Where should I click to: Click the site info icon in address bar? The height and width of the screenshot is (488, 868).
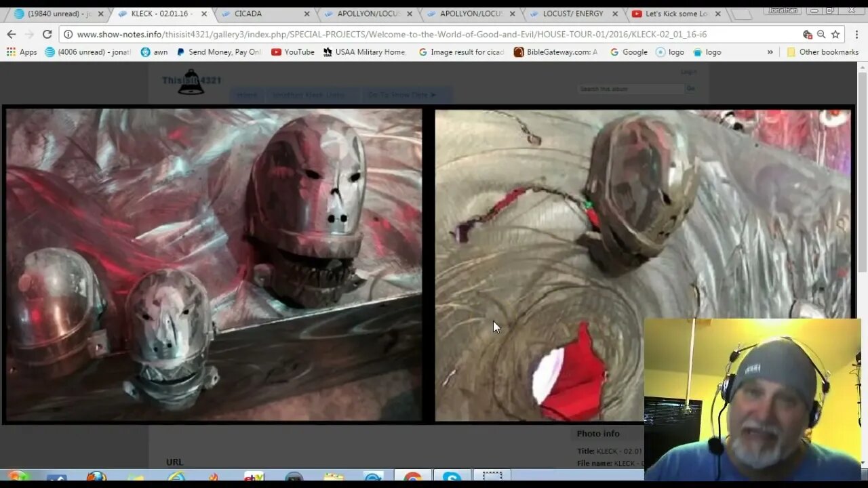[x=68, y=35]
